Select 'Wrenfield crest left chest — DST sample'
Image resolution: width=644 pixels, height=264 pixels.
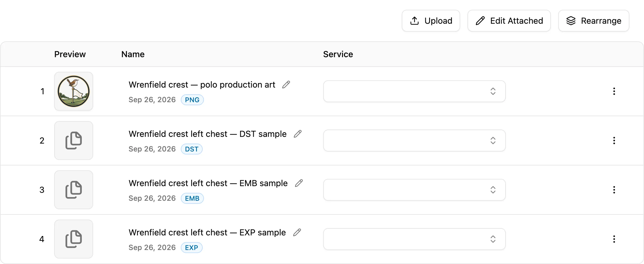(208, 134)
